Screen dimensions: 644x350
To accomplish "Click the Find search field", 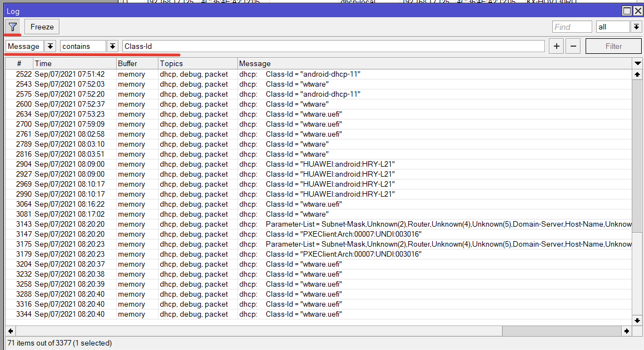I will 572,27.
